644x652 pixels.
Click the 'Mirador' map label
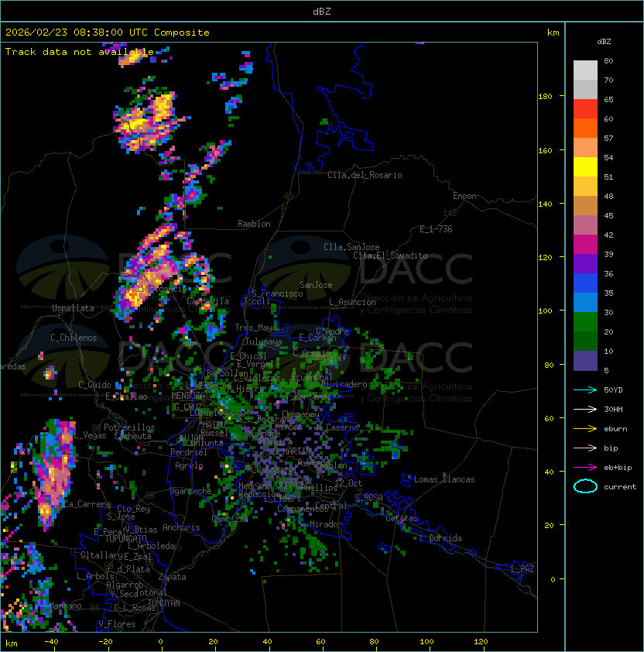coord(327,524)
